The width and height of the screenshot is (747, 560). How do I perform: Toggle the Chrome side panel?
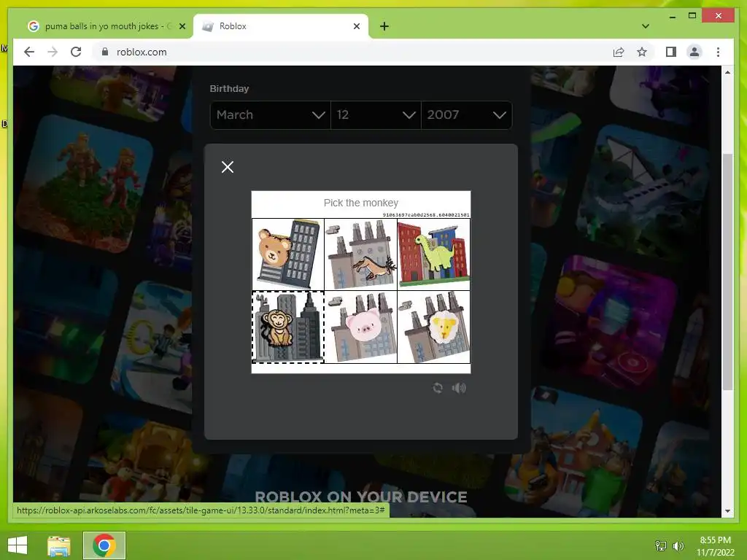point(671,52)
